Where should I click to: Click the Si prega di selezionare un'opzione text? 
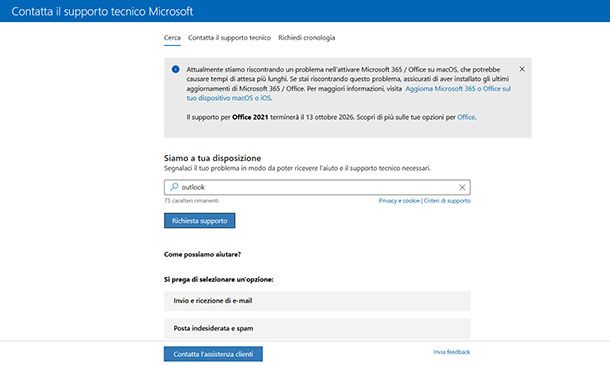[219, 280]
